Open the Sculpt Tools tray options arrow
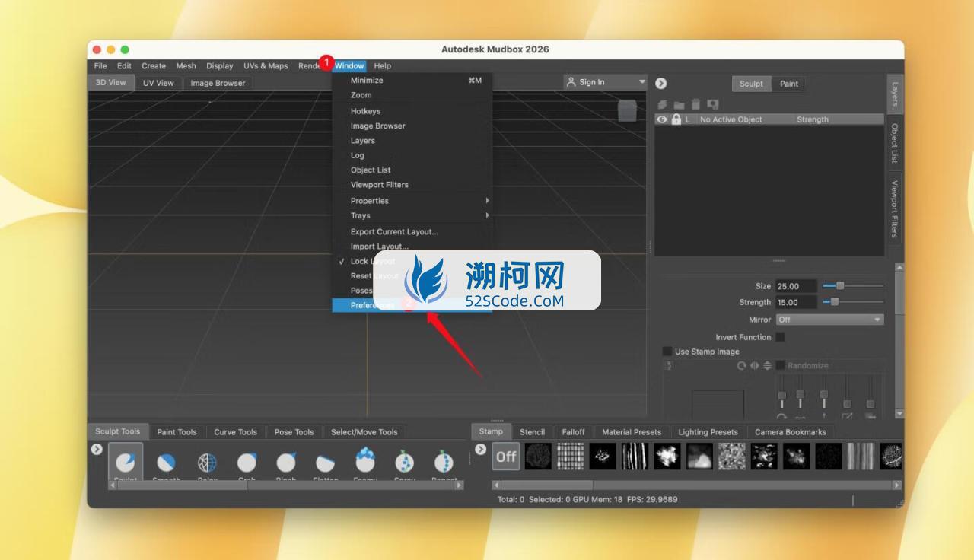 (x=97, y=449)
